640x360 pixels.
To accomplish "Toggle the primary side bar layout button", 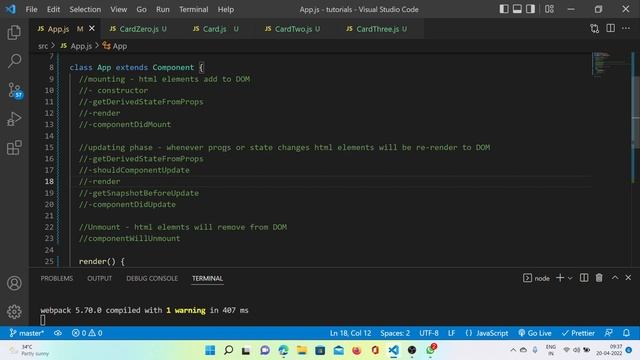I will (504, 9).
